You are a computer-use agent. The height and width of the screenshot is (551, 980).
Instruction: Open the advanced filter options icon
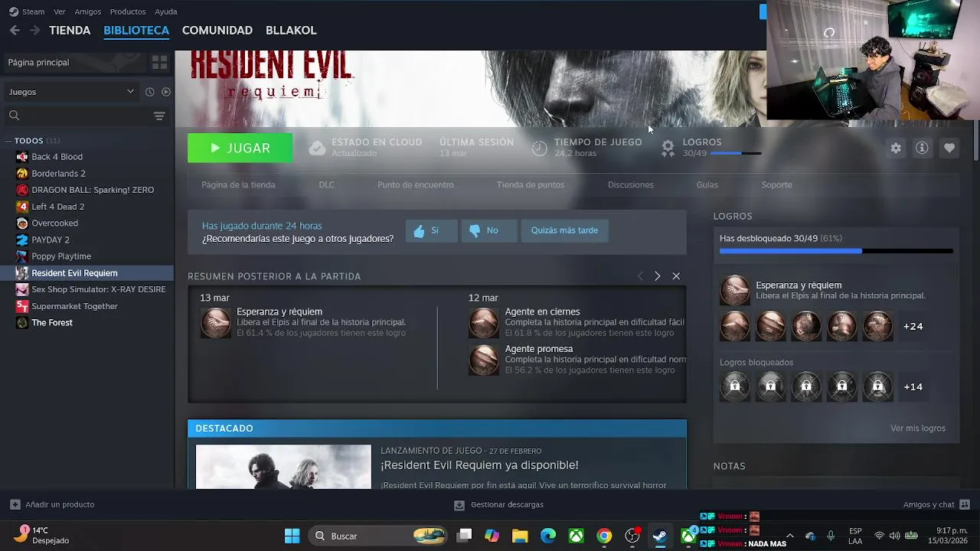coord(159,116)
